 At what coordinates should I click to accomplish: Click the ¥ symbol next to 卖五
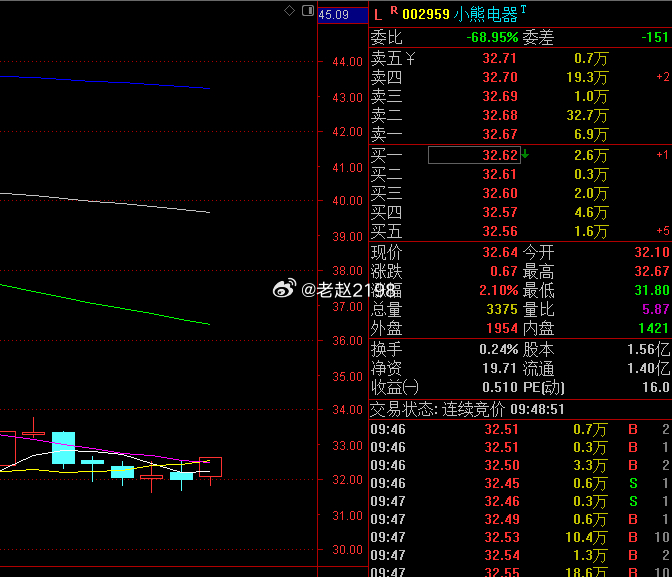click(410, 58)
